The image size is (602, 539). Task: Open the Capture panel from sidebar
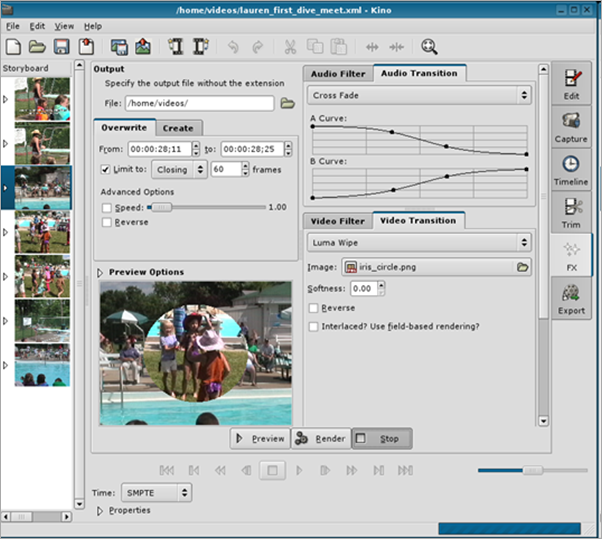pos(571,127)
